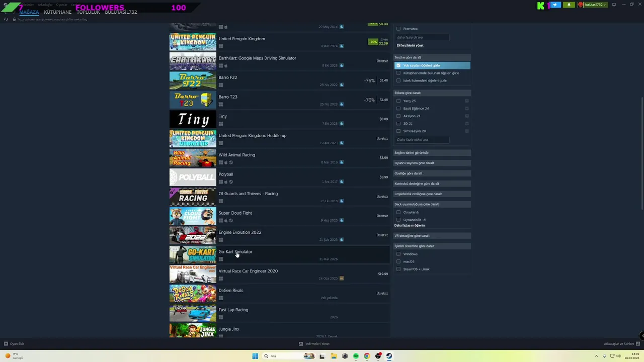This screenshot has width=644, height=362.
Task: Click the store URL address field
Action: coord(53,19)
